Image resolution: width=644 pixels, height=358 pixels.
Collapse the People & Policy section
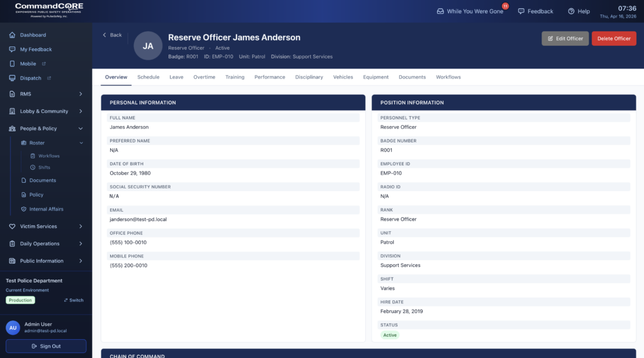tap(80, 129)
